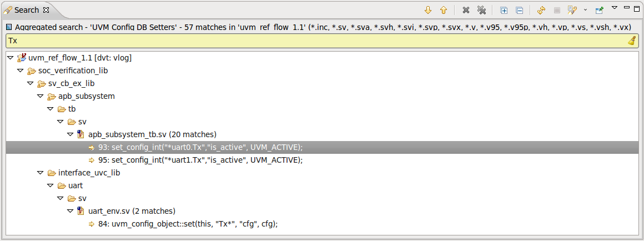This screenshot has height=241, width=644.
Task: Click the sv_cb_ex_lib folder icon
Action: (41, 84)
